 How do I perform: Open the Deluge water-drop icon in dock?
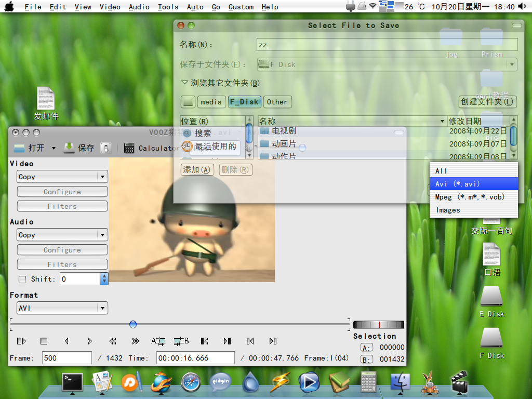click(250, 382)
